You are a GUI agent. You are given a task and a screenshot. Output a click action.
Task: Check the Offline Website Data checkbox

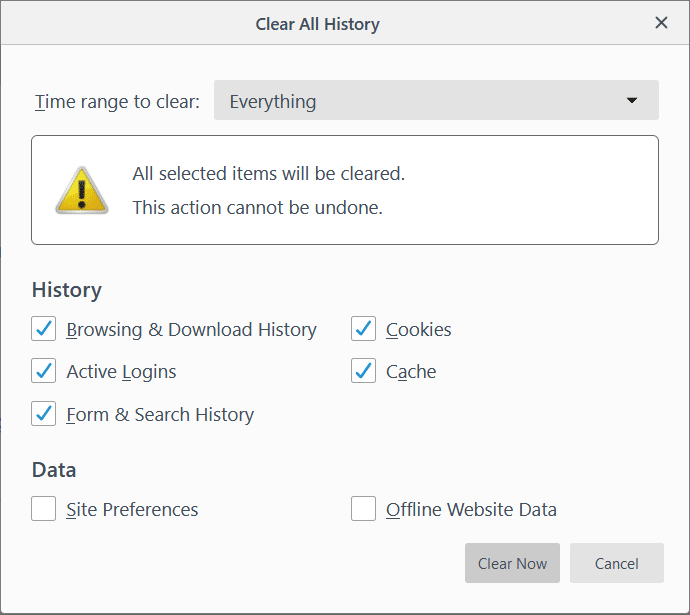point(364,509)
